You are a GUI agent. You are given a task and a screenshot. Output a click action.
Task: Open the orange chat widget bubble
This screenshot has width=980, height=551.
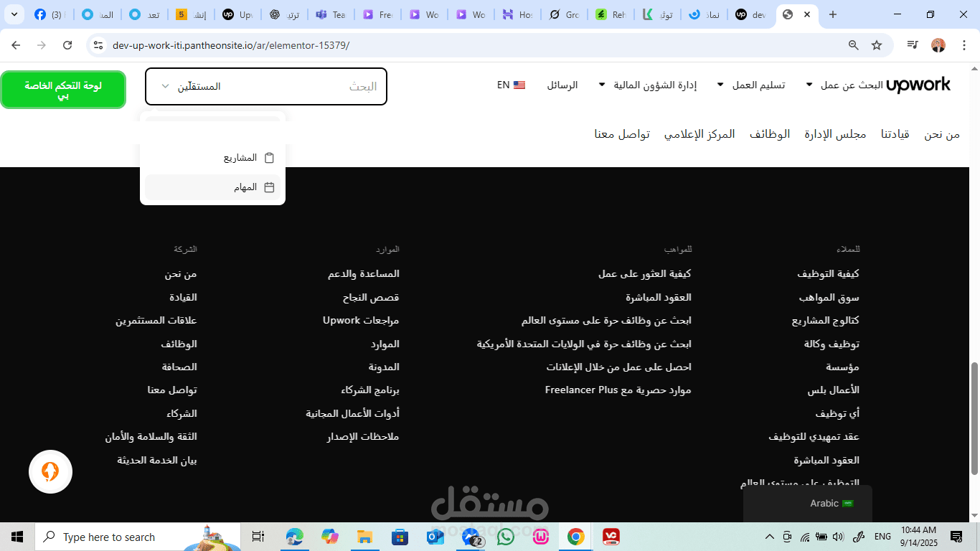(50, 471)
